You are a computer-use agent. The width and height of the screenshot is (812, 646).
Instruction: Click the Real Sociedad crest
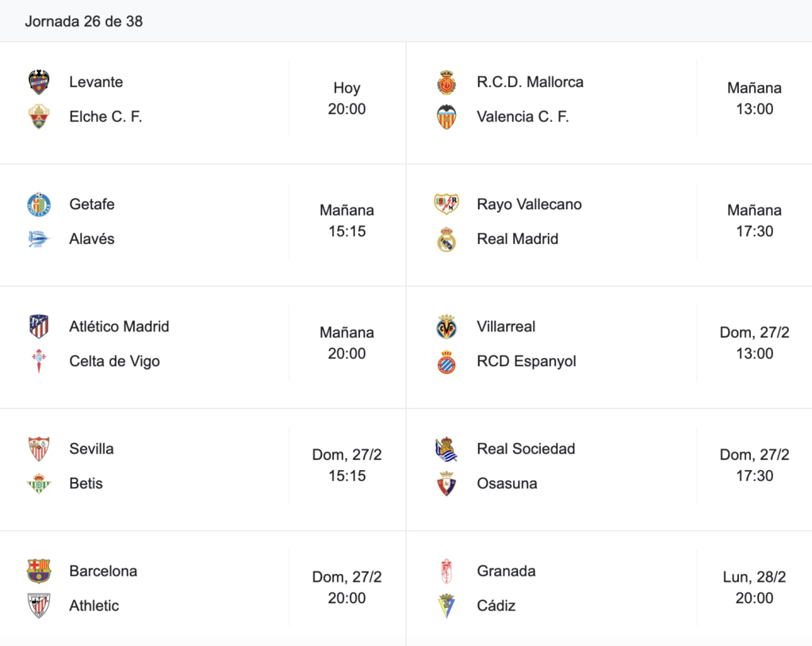446,449
